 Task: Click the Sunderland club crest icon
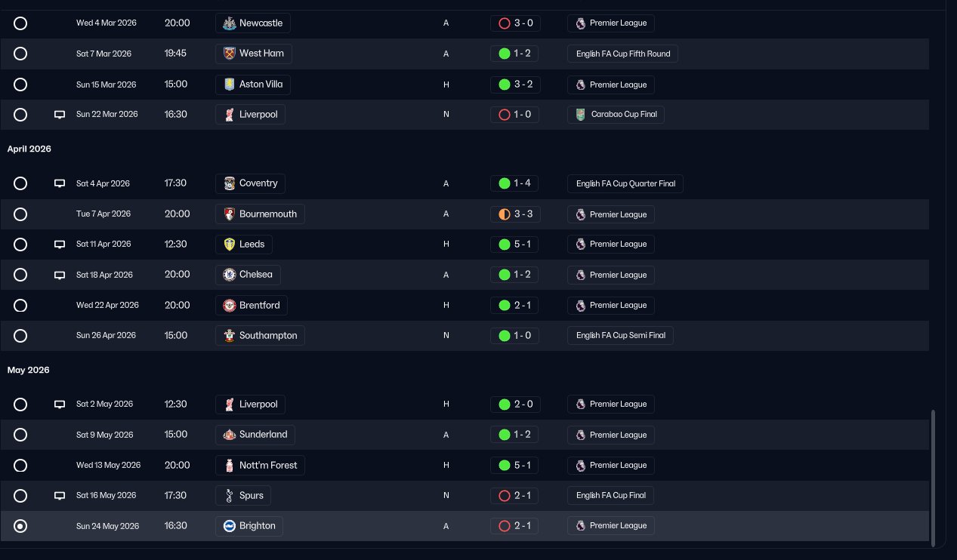click(x=230, y=435)
